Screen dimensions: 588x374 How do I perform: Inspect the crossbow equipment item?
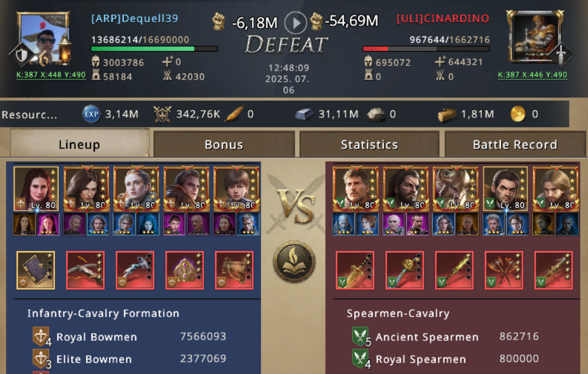point(85,270)
